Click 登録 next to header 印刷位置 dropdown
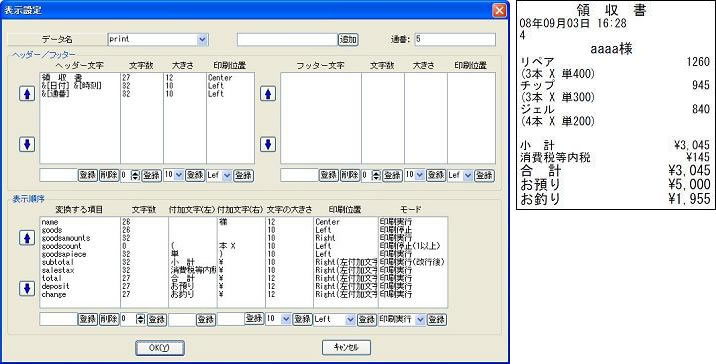716x364 pixels. click(x=243, y=175)
